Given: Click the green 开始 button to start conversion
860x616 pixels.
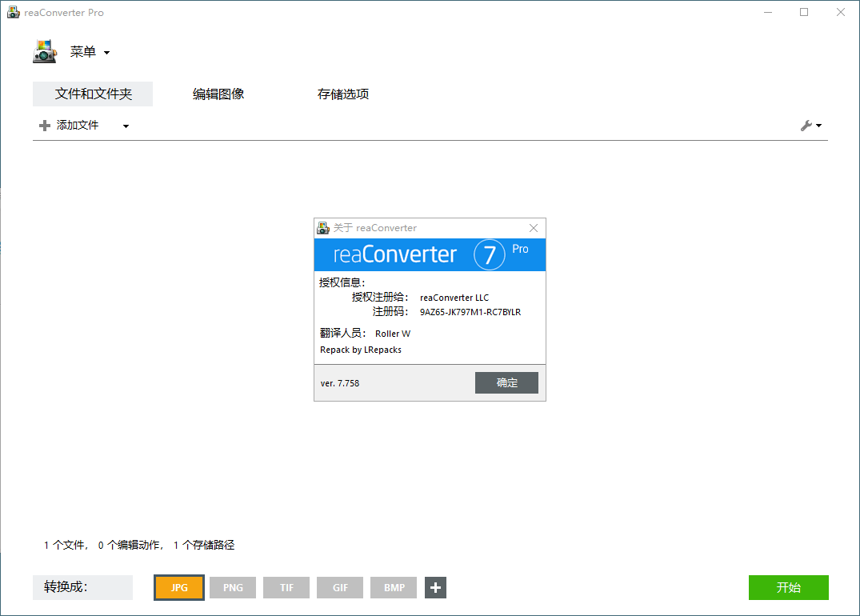Looking at the screenshot, I should click(x=788, y=587).
